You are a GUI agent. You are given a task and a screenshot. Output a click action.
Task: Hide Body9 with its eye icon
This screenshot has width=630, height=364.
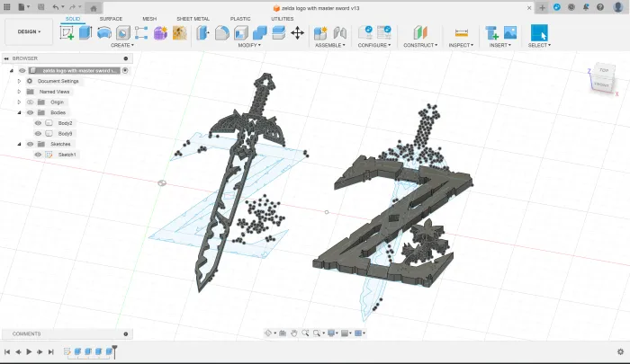(38, 134)
